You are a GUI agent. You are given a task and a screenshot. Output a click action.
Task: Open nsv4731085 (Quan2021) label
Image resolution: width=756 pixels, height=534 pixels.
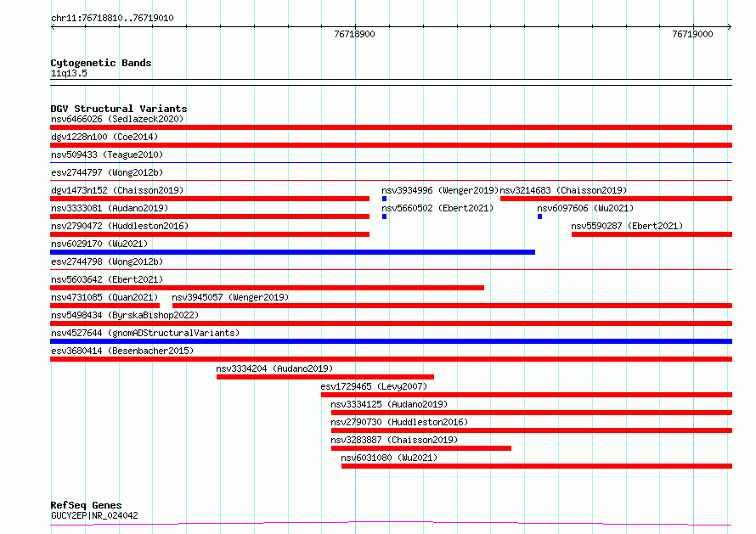(104, 297)
